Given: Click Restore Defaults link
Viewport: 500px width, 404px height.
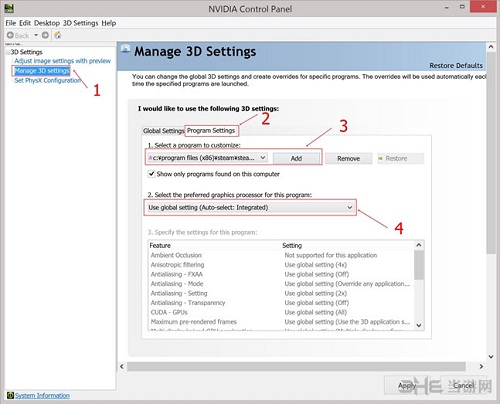Looking at the screenshot, I should tap(456, 65).
